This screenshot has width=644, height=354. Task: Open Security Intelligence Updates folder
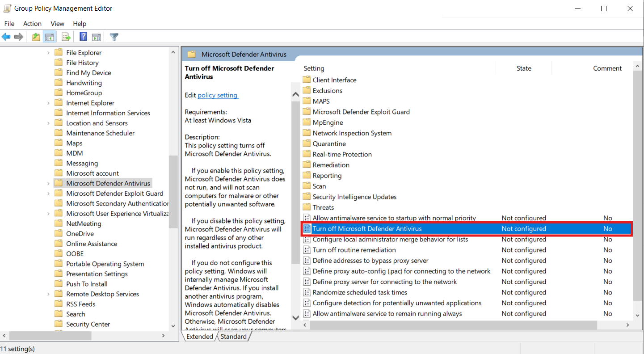pyautogui.click(x=354, y=197)
